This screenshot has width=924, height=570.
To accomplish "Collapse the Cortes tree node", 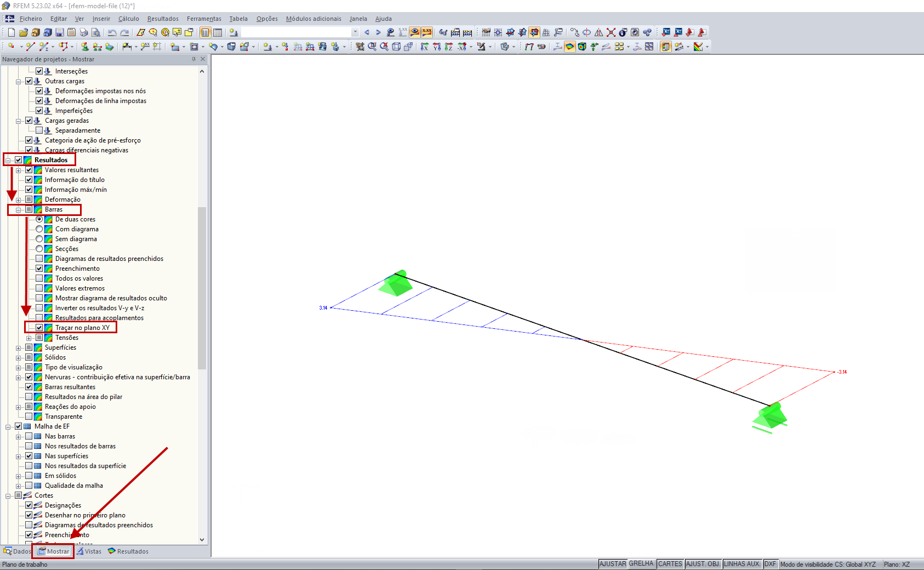I will (x=8, y=496).
